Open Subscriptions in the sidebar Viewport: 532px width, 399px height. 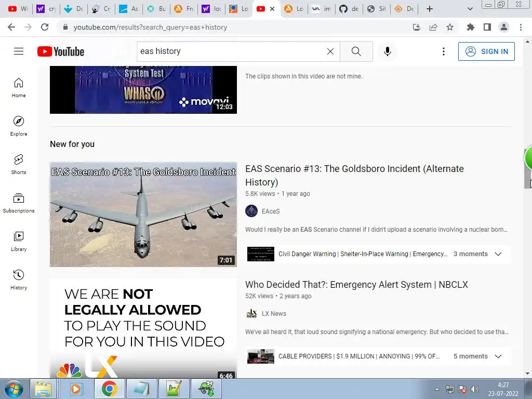(19, 203)
